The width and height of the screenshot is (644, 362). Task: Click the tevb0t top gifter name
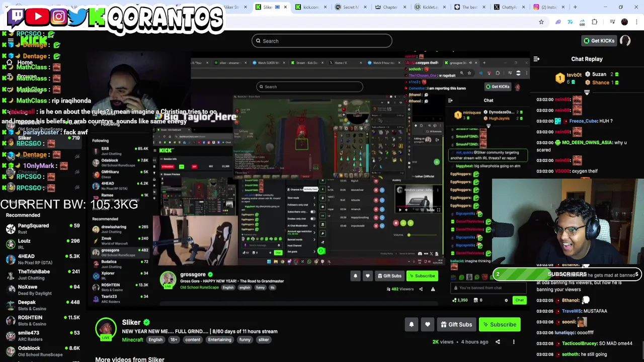click(x=574, y=75)
